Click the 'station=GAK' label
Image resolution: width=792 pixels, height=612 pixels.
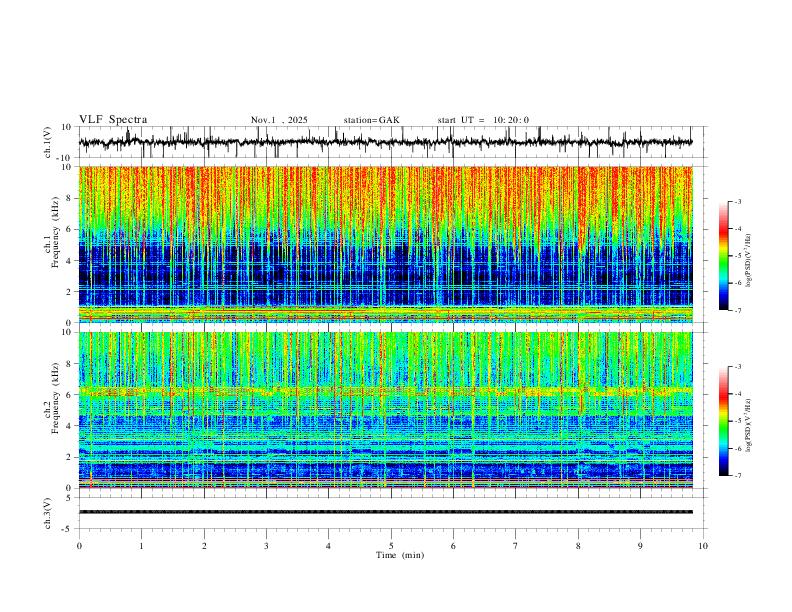(371, 120)
